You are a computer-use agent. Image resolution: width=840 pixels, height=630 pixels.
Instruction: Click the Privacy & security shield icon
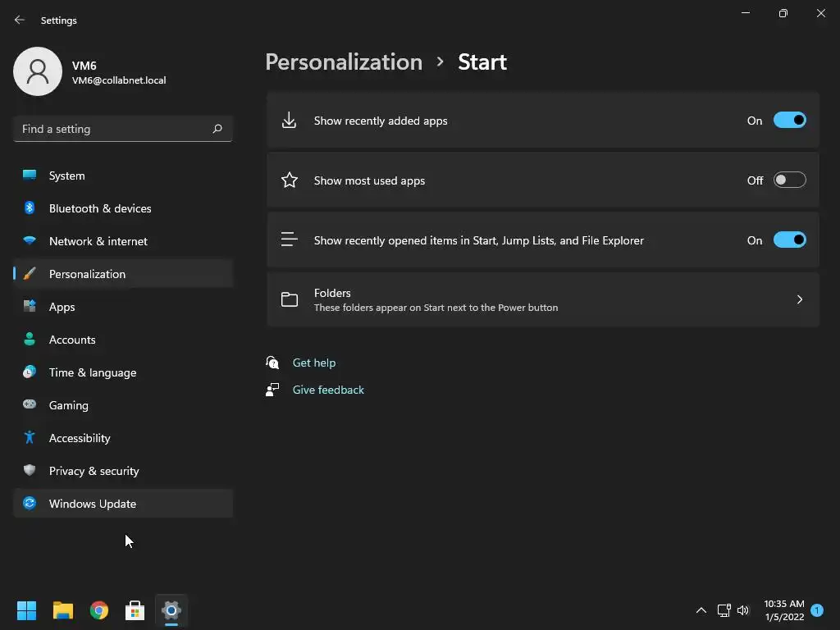[x=30, y=471]
